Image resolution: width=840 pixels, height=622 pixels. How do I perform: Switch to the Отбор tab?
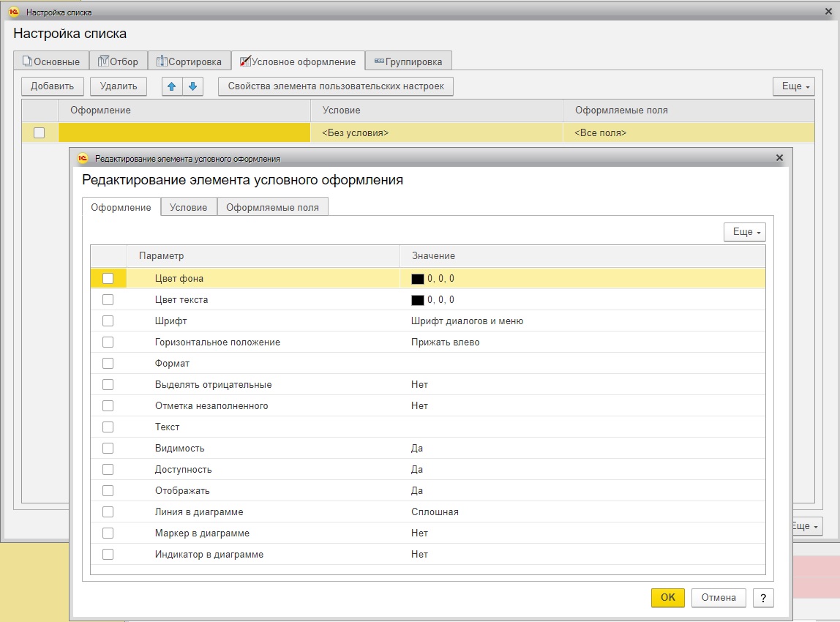118,61
